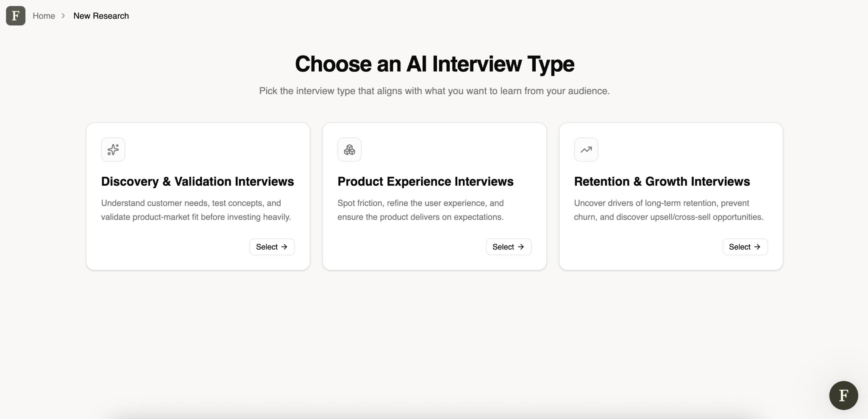Select Retention & Growth Interviews

coord(745,247)
